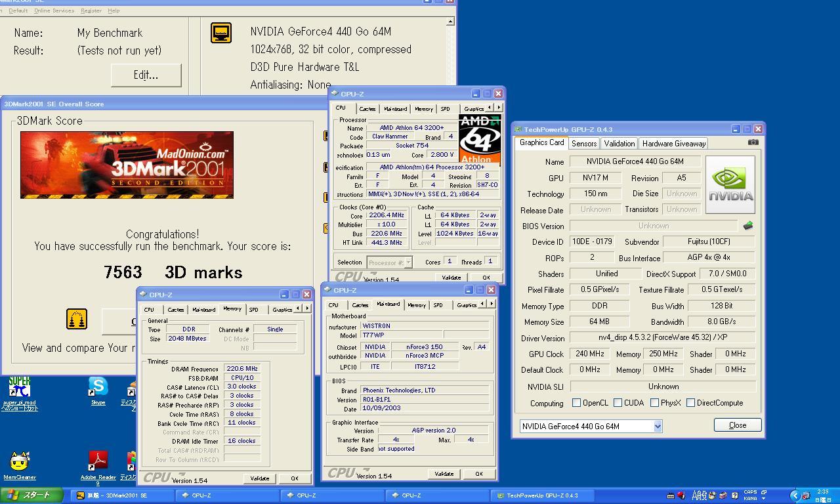Click Validate in the CPU-Z Mainboard window
Image resolution: width=840 pixels, height=504 pixels.
coord(444,474)
